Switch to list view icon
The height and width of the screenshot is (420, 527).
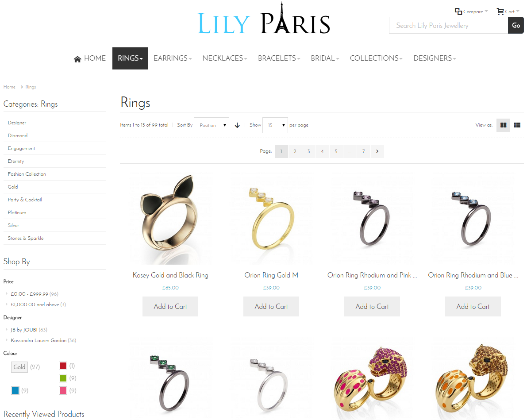(517, 125)
